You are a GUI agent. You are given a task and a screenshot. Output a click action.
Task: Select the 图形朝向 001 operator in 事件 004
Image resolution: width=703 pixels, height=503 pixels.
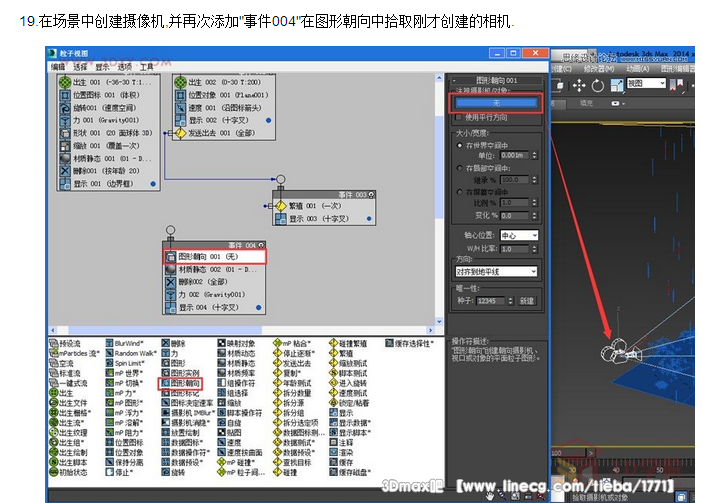point(215,256)
